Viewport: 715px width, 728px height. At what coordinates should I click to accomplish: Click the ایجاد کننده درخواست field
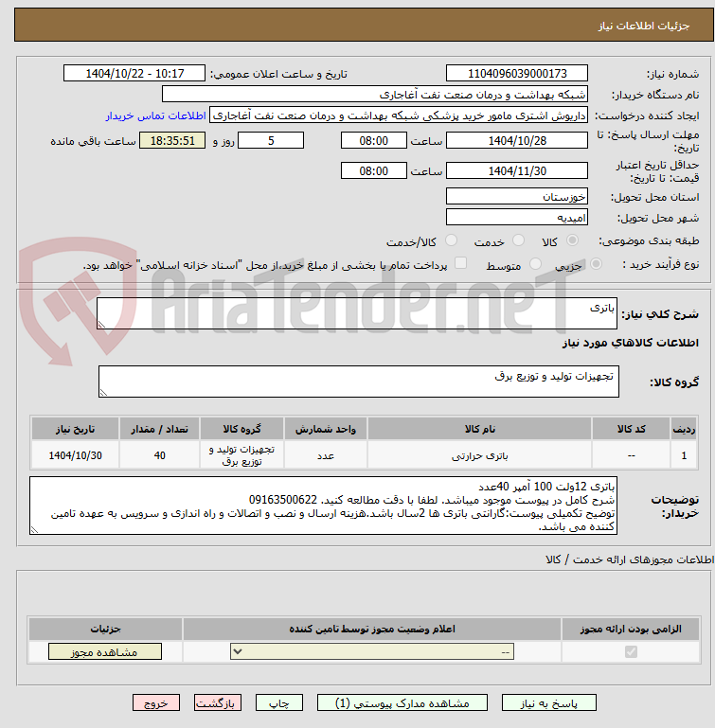point(399,115)
